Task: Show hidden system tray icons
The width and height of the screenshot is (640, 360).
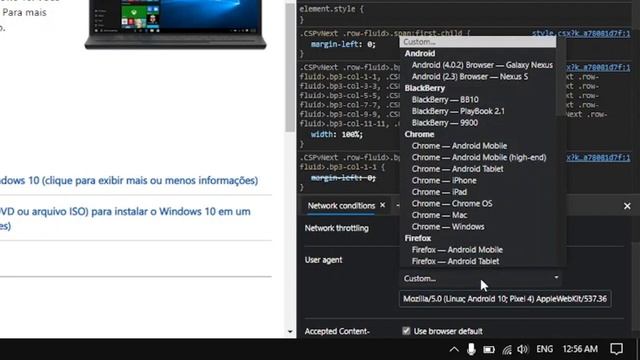Action: 453,349
